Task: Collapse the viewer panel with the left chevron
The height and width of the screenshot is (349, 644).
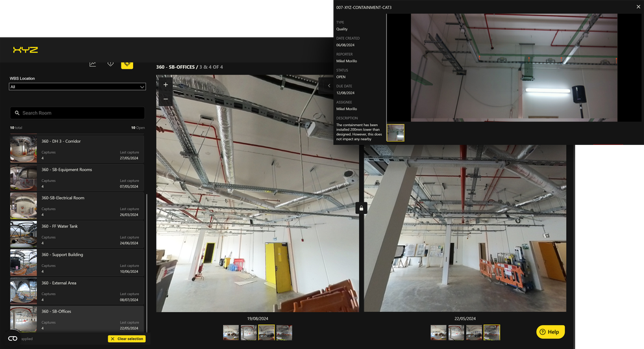Action: (328, 86)
